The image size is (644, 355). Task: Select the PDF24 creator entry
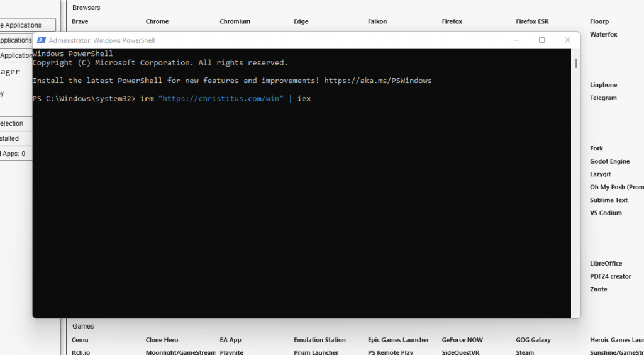[x=611, y=276]
